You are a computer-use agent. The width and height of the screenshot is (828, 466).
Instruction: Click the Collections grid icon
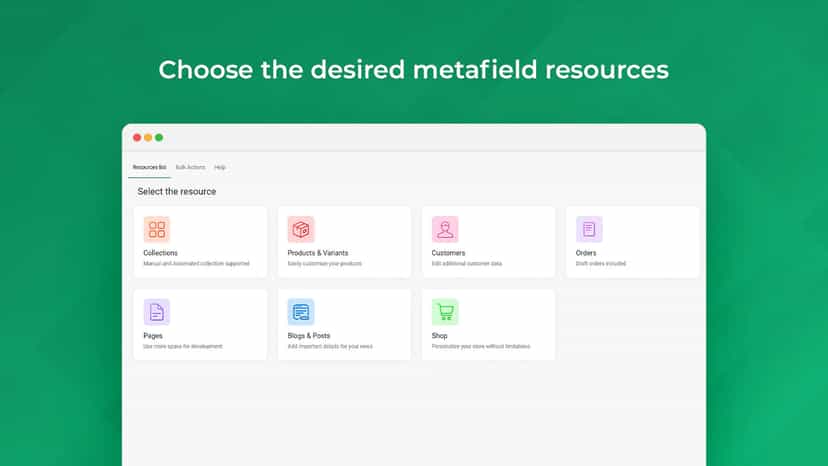point(157,229)
